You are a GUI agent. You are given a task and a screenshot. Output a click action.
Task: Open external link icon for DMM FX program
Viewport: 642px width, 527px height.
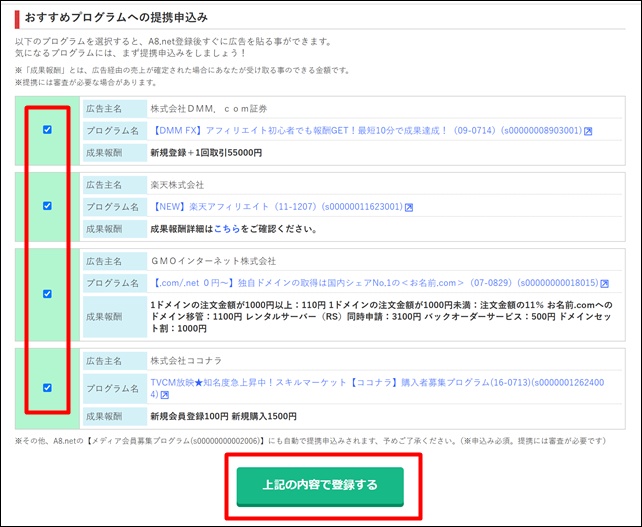[x=588, y=131]
